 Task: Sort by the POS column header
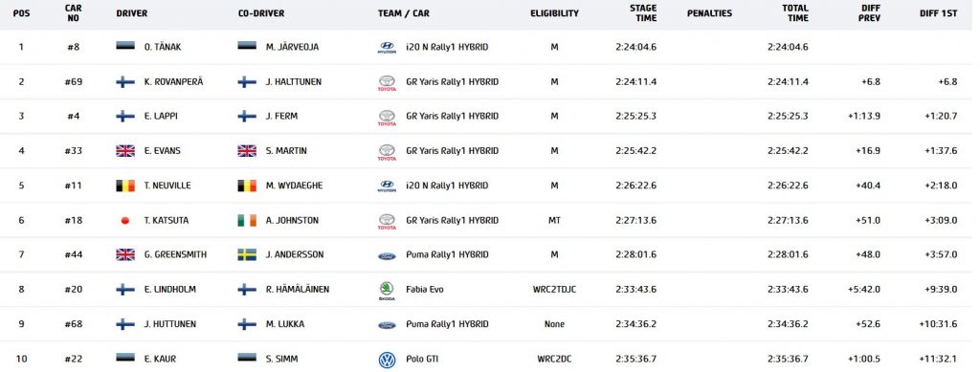tap(21, 13)
